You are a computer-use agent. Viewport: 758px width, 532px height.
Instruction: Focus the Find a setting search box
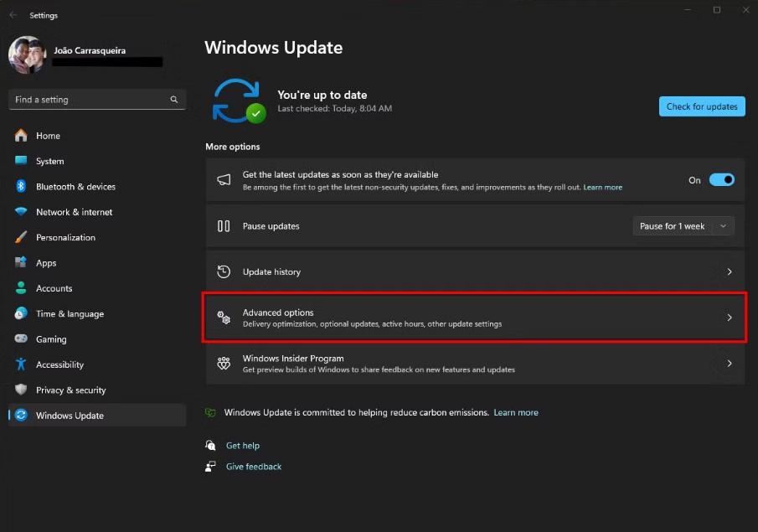(x=97, y=100)
